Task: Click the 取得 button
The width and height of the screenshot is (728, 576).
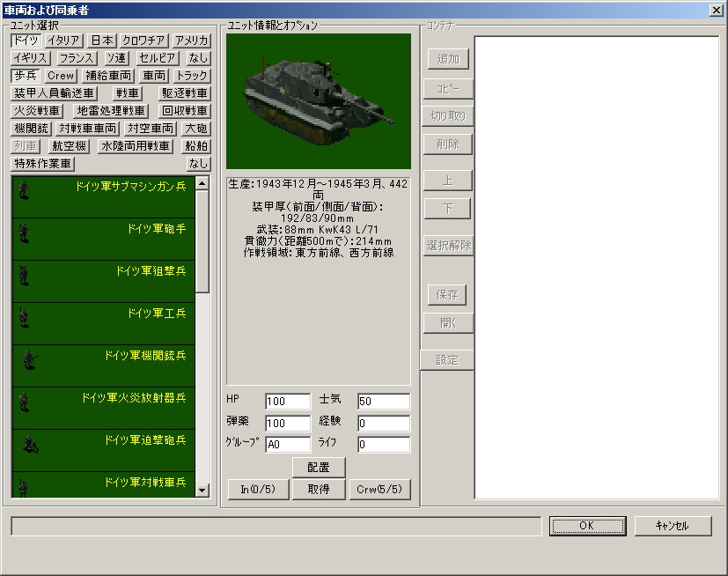Action: click(319, 489)
